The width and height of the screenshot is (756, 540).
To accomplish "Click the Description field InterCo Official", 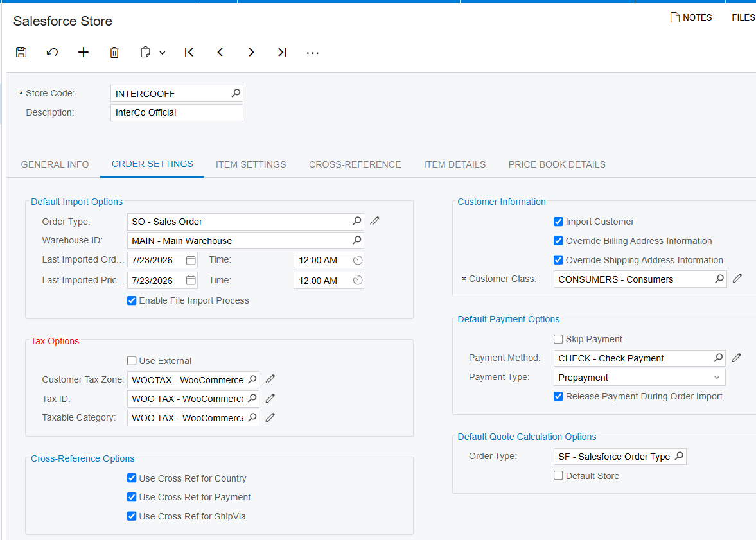I will point(177,112).
